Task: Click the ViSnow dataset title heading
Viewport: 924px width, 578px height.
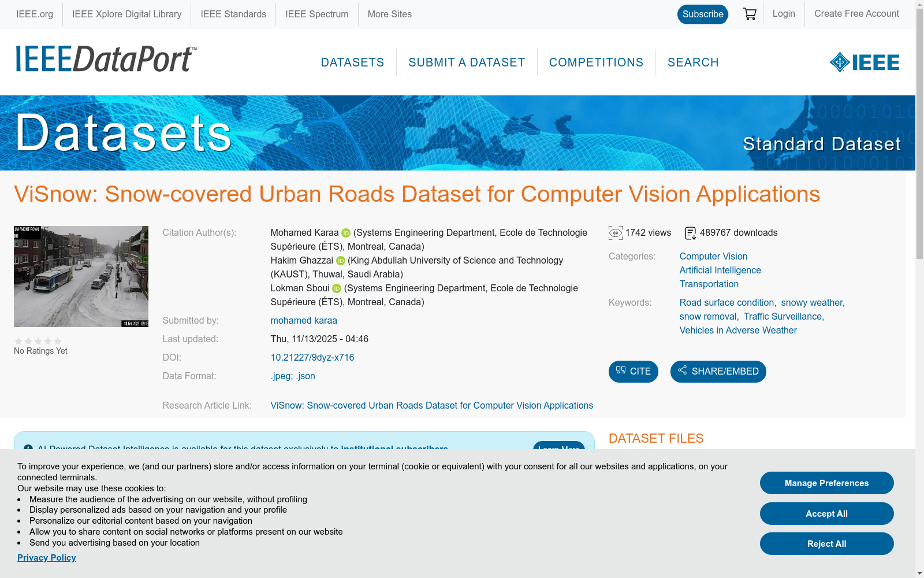Action: coord(417,194)
